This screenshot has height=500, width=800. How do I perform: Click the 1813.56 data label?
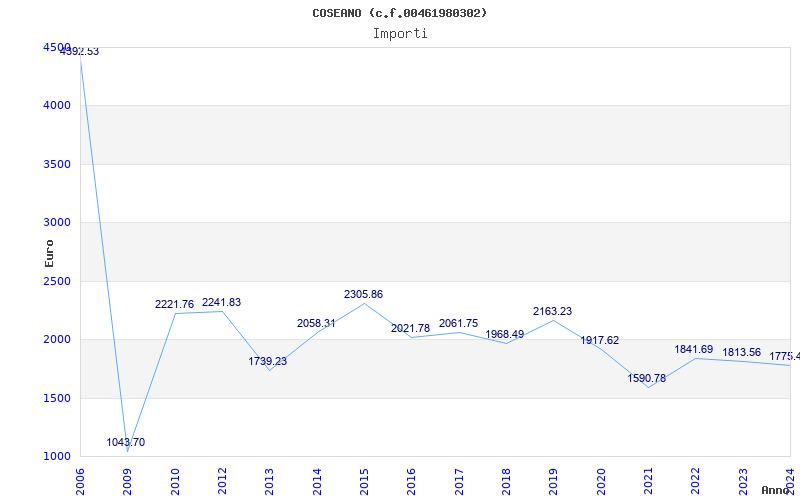click(x=741, y=353)
